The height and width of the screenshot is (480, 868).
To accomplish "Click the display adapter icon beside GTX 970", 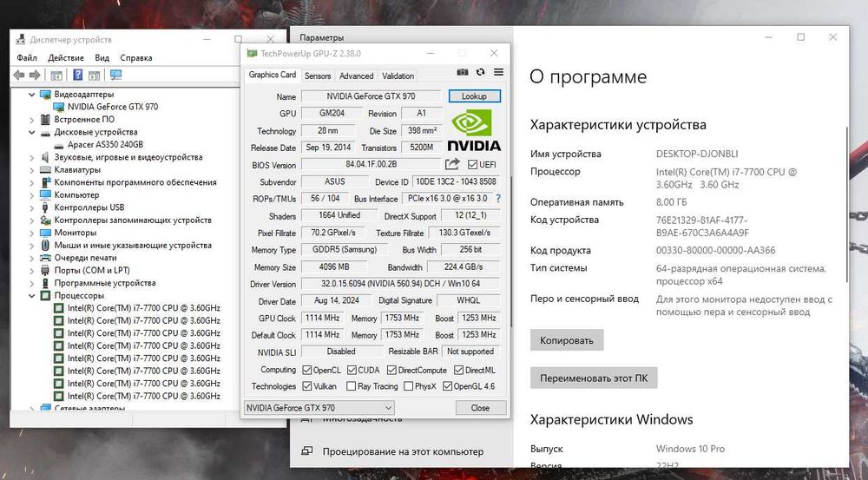I will tap(59, 107).
